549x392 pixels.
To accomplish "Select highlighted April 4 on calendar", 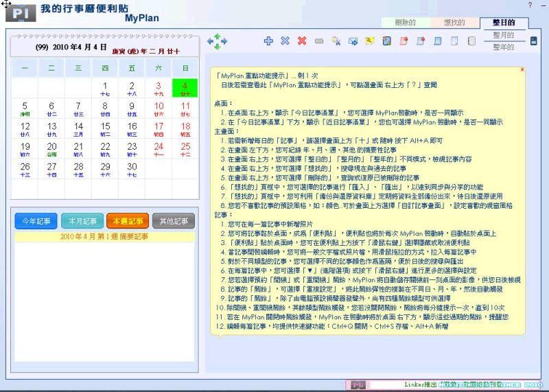I will tap(185, 88).
